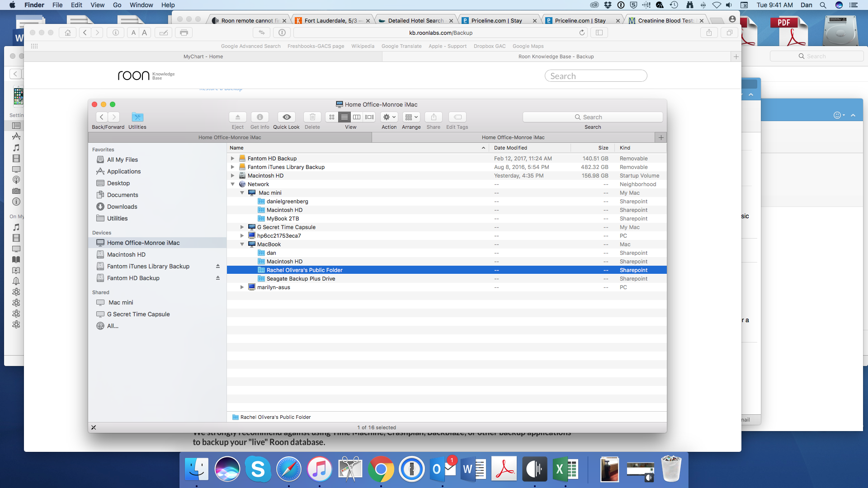The image size is (868, 488).
Task: Eject Fantom HD Backup from sidebar
Action: (x=218, y=278)
